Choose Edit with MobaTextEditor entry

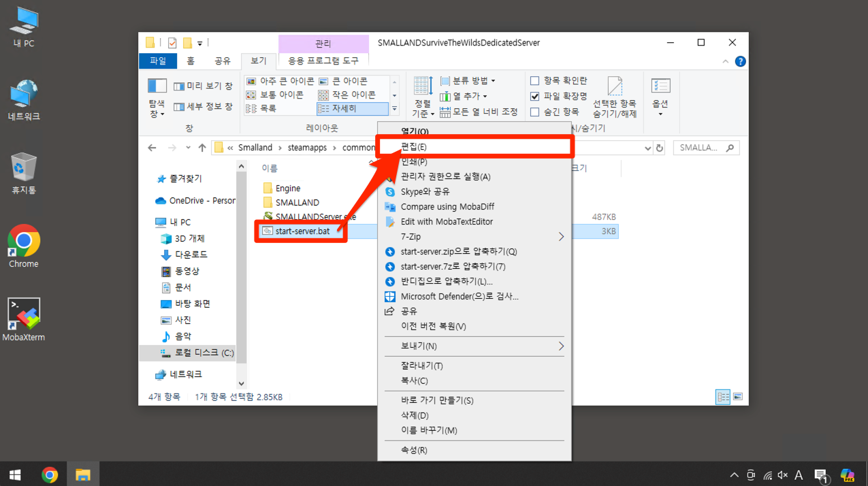click(x=475, y=222)
